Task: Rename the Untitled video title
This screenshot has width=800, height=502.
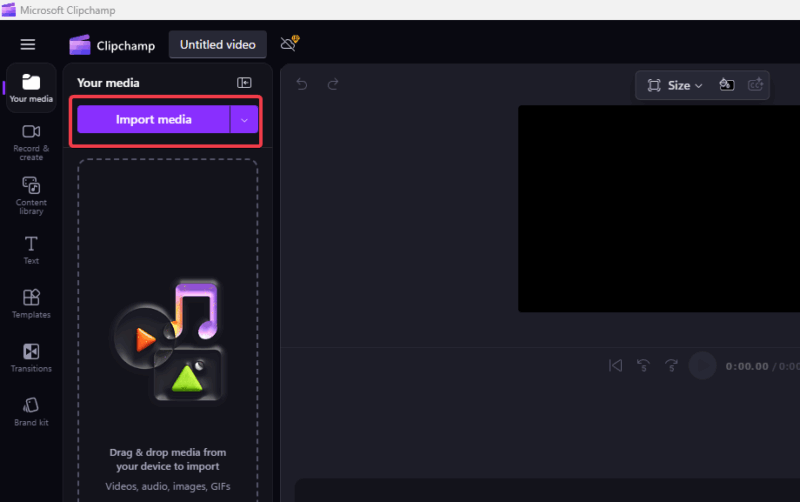Action: click(217, 45)
